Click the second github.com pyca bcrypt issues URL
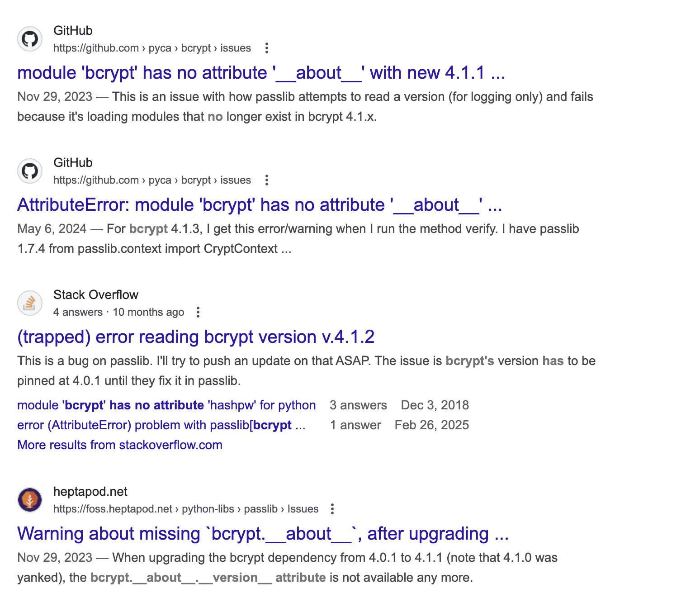The image size is (700, 598). 152,180
